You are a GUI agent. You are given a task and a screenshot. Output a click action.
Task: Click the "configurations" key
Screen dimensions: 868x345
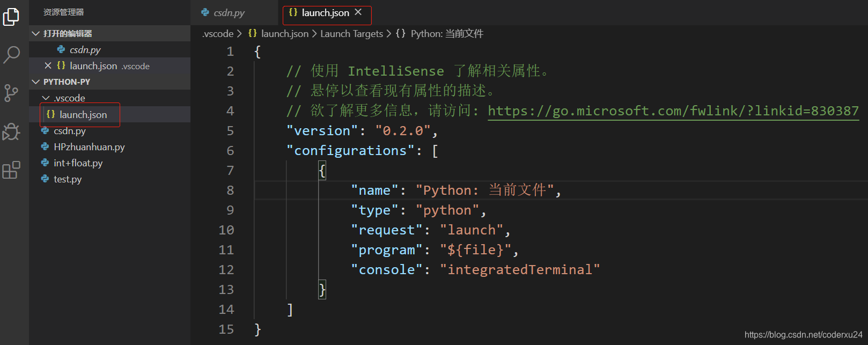[x=350, y=151]
